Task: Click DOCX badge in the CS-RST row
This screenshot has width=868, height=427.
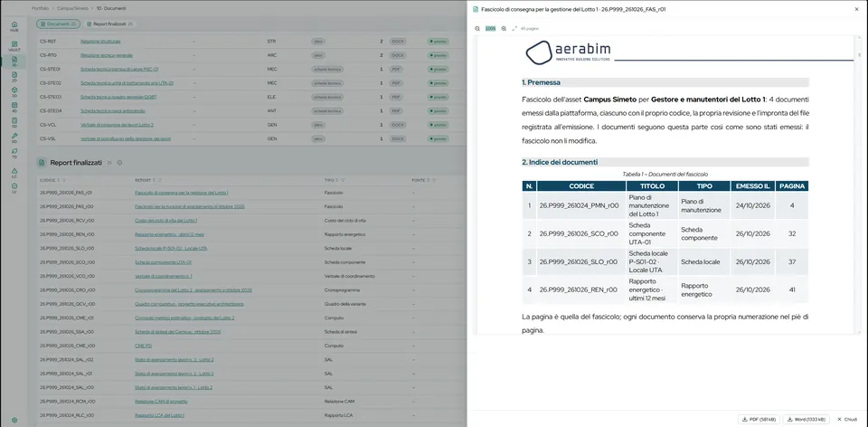Action: click(397, 42)
